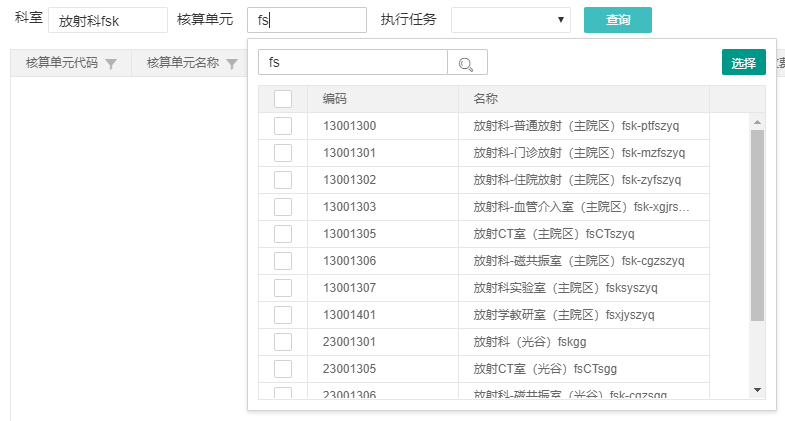Screen dimensions: 785x421
Task: Click the search magnifier icon in popup
Action: tap(467, 63)
